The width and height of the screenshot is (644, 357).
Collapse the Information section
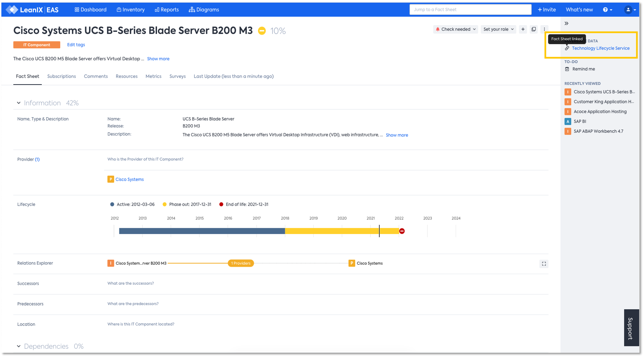[x=19, y=103]
